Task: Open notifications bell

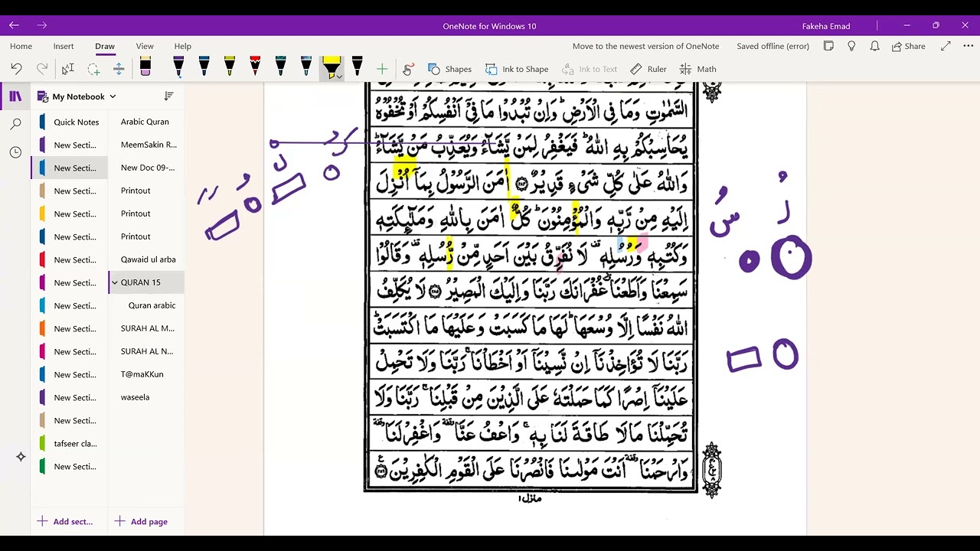Action: coord(874,46)
